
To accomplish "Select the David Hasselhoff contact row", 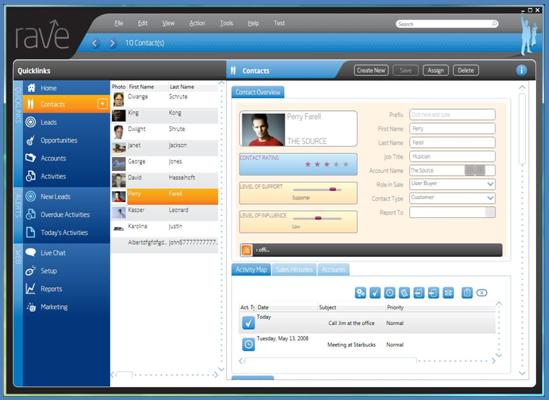I will [x=165, y=178].
